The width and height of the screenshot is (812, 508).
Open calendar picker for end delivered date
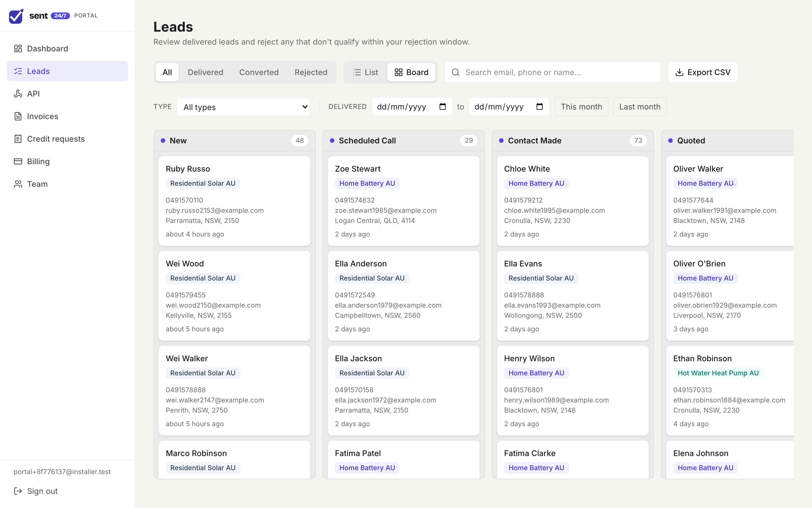click(540, 106)
